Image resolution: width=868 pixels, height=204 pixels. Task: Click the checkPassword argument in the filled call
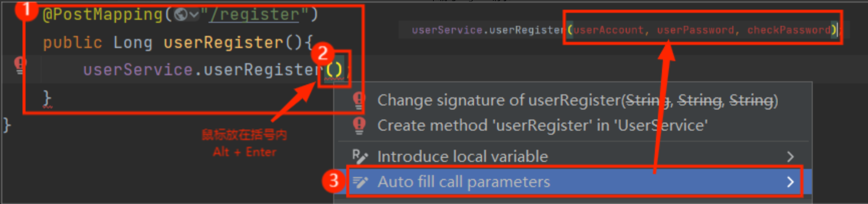789,30
